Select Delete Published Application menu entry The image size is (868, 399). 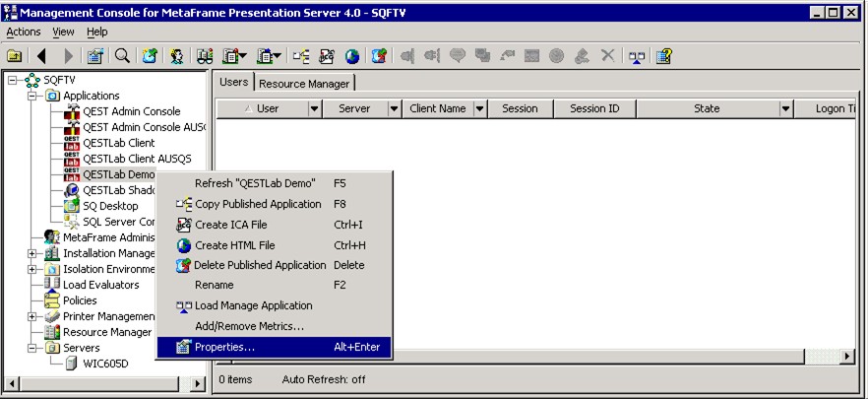click(260, 265)
